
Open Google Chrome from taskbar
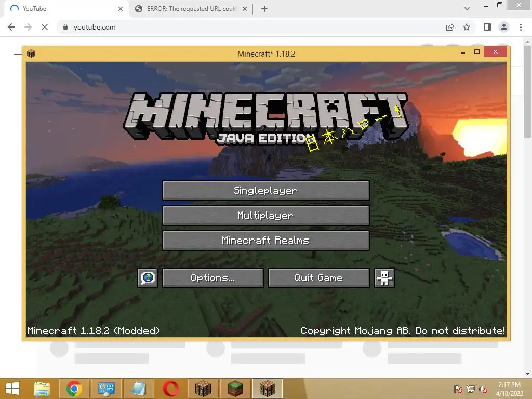tap(74, 389)
